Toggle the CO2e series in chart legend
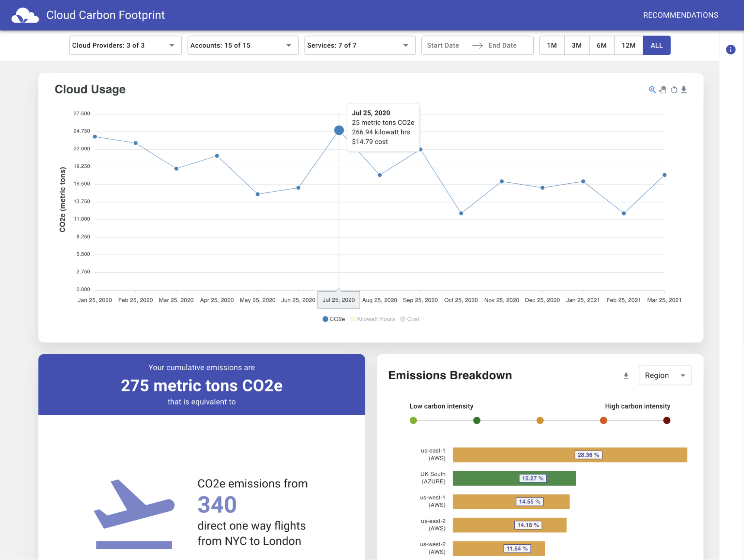The width and height of the screenshot is (744, 560). tap(334, 319)
